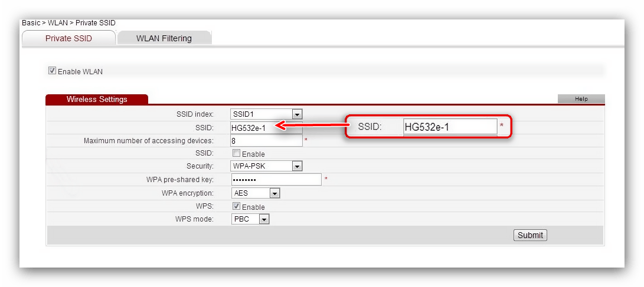Switch to the Private SSID tab
Screen dimensions: 644x287
(x=68, y=38)
